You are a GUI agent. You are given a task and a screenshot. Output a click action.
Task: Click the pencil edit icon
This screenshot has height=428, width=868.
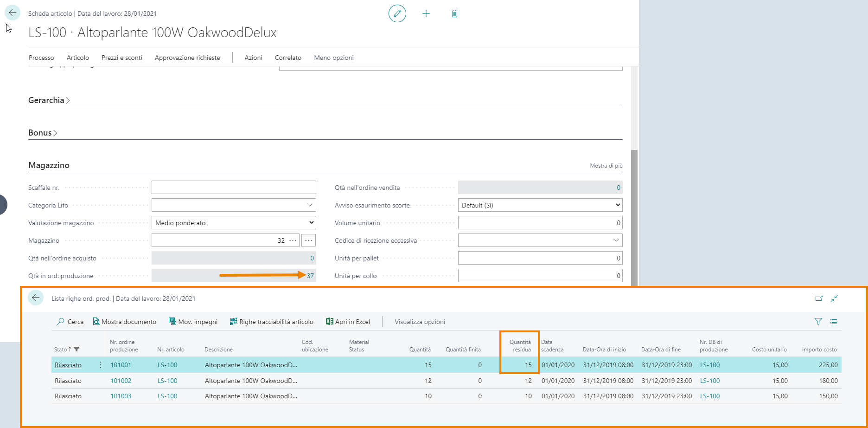[397, 13]
